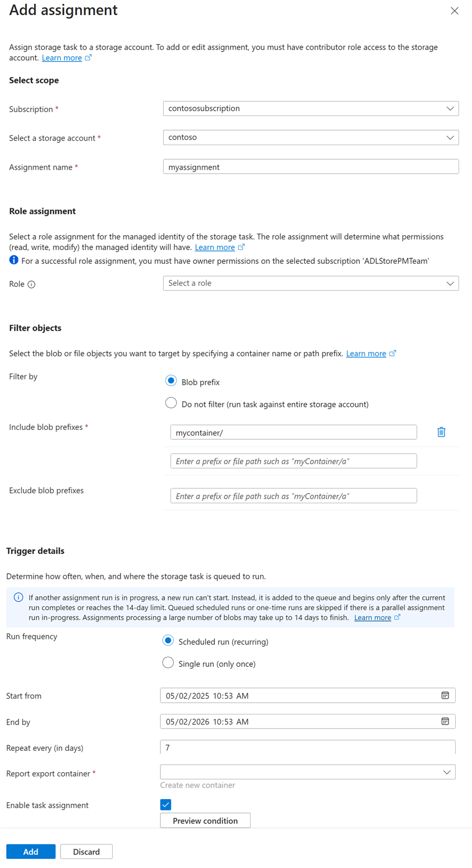Image resolution: width=472 pixels, height=868 pixels.
Task: Edit the Assignment name field
Action: pos(311,166)
